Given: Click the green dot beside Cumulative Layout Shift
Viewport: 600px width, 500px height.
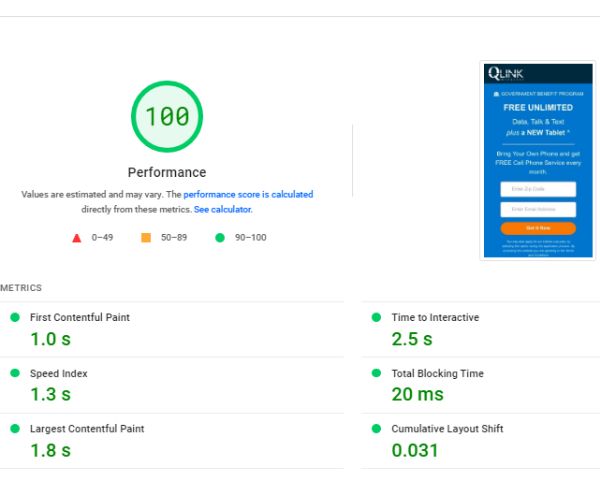Looking at the screenshot, I should pyautogui.click(x=377, y=428).
